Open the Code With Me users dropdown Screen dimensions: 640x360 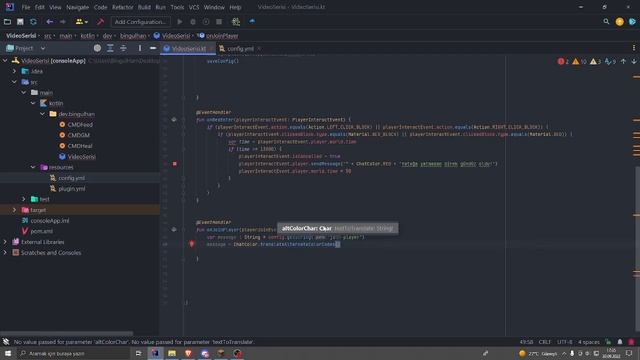(x=82, y=22)
